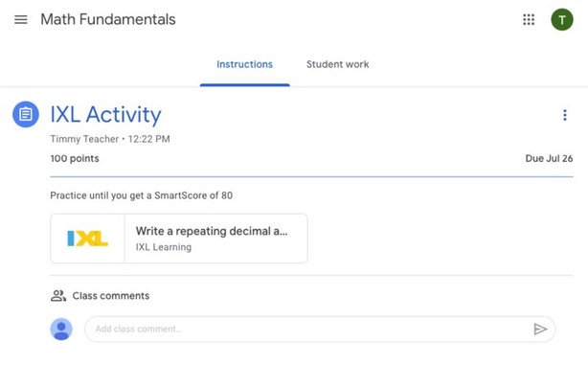Viewport: 588px width, 387px height.
Task: Open the 'Write a repeating decimal' attachment
Action: pos(212,231)
